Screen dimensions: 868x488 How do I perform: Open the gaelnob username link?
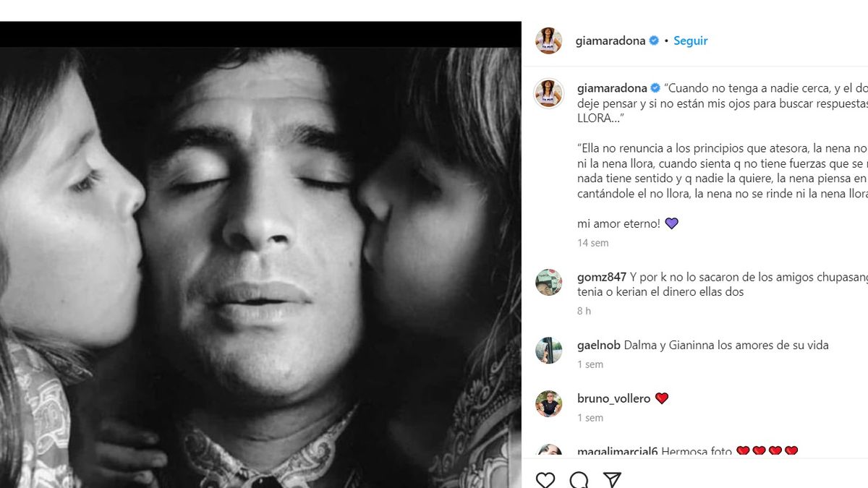[x=599, y=345]
